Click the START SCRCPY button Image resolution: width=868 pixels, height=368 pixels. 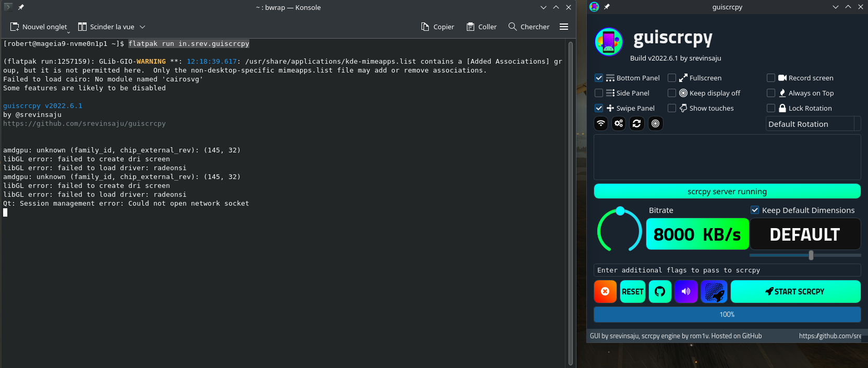click(795, 292)
